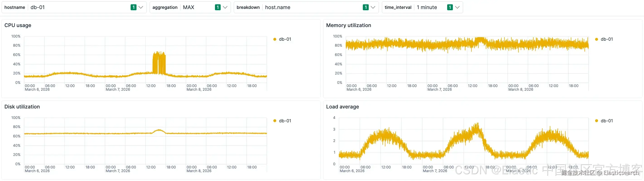Click the 60% axis label in Memory utilization chart
644x181 pixels.
pos(339,55)
